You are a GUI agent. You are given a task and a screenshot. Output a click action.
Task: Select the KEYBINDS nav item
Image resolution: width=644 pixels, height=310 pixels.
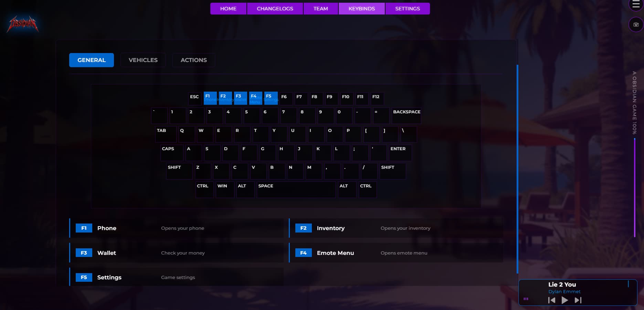point(362,9)
